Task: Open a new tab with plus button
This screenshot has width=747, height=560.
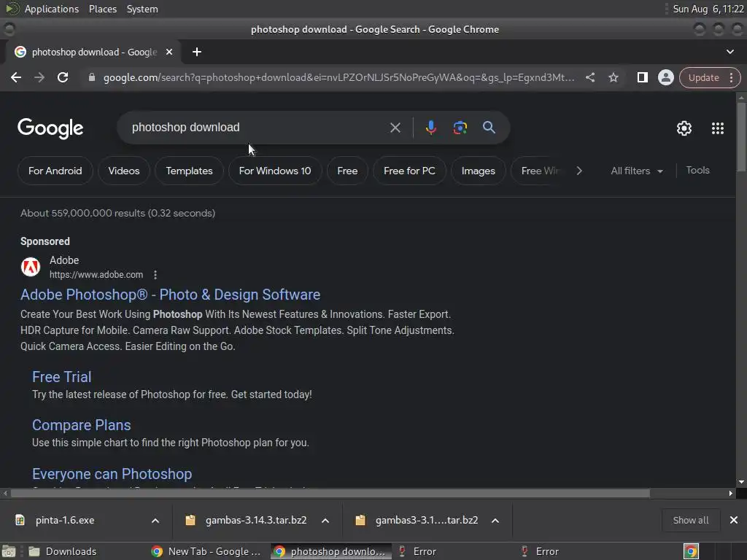Action: (197, 52)
